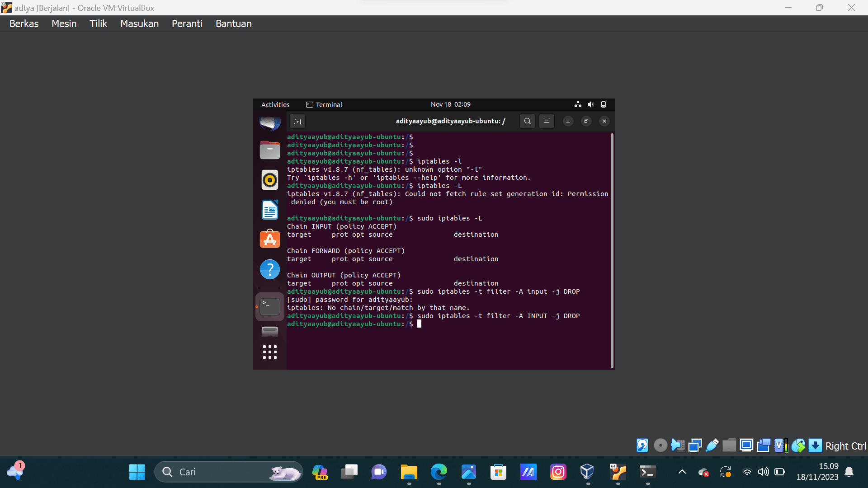Screen dimensions: 868x488
Task: Open Instagram from the taskbar
Action: coord(558,472)
